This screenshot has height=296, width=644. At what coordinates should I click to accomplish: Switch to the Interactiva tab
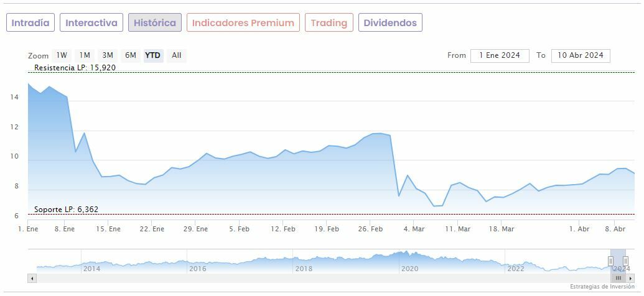91,23
